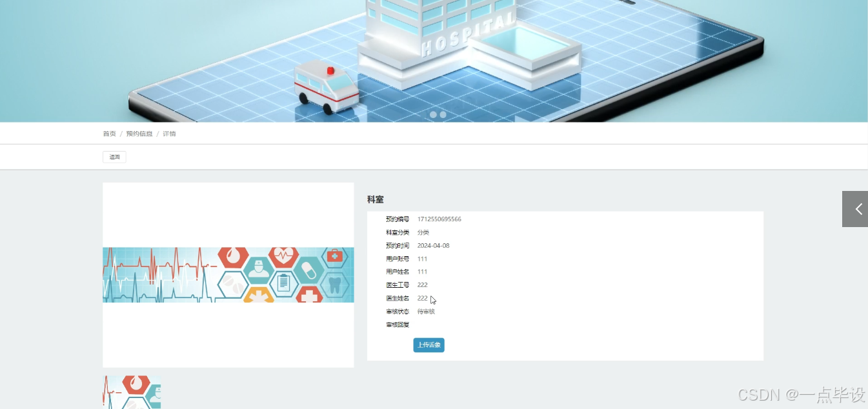Click the 待审核 status text
This screenshot has height=409, width=868.
[425, 311]
